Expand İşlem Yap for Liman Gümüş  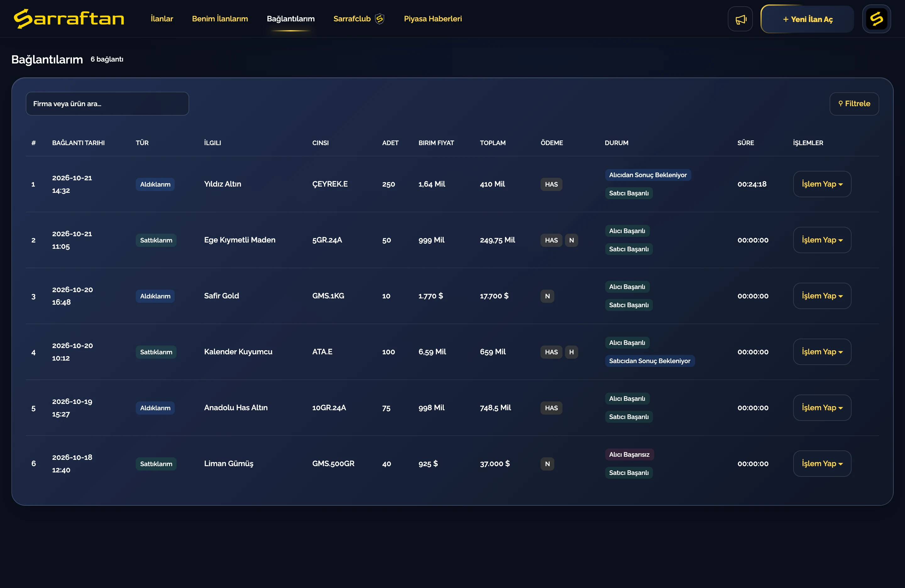822,463
